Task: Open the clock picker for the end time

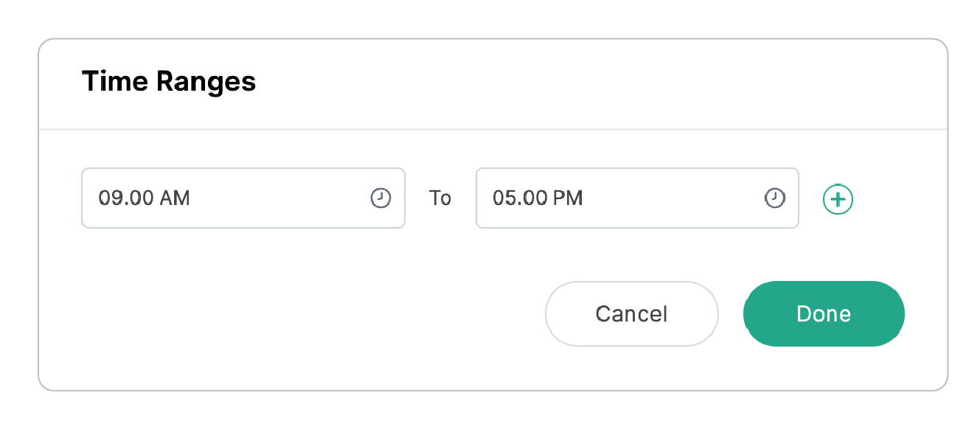Action: (x=774, y=198)
